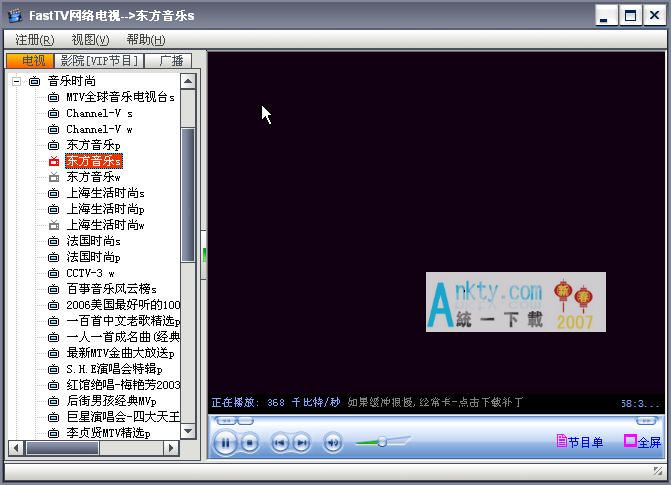
Task: Stop playback with the stop button
Action: (x=250, y=443)
